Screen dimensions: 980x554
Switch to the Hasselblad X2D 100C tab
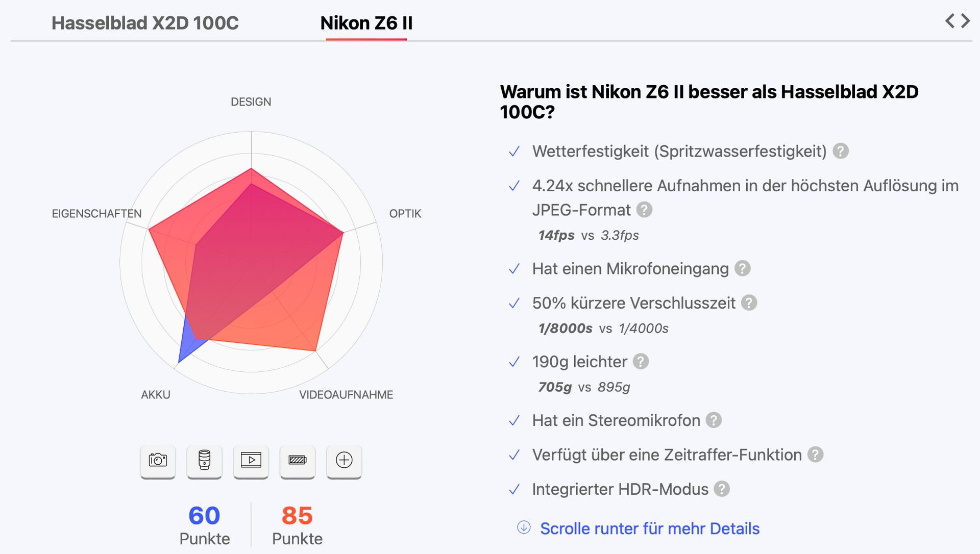(145, 23)
